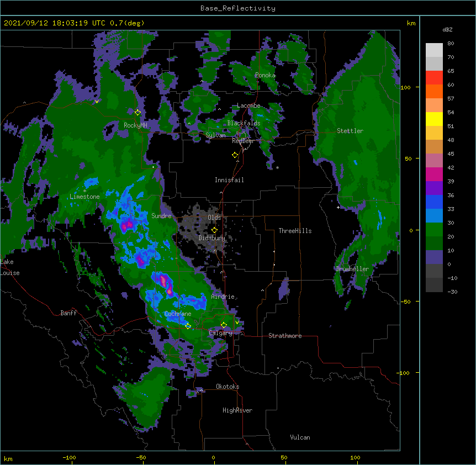Select the Airdrie city label

[223, 297]
